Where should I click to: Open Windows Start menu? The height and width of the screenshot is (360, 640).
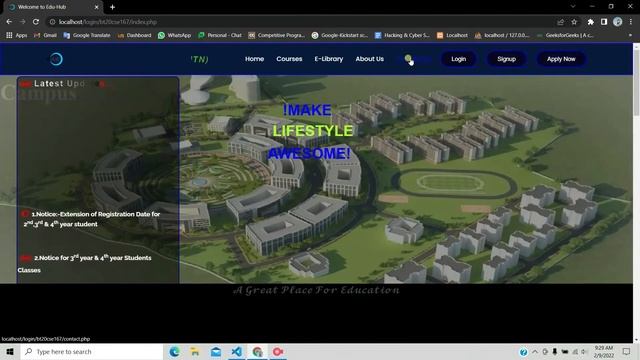[x=10, y=351]
